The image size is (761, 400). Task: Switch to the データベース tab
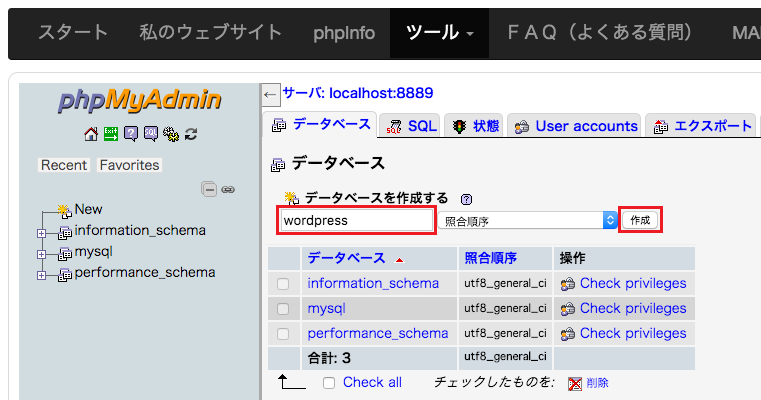coord(321,125)
